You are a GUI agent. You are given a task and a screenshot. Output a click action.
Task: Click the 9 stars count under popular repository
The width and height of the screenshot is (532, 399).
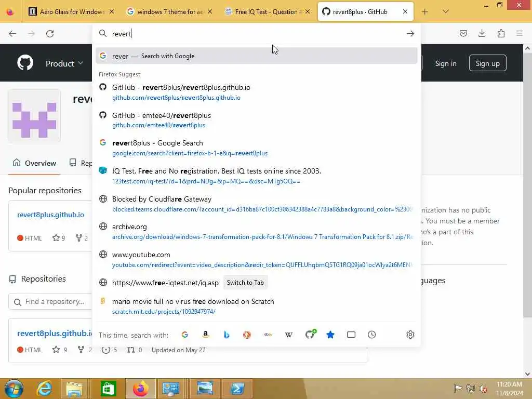pos(59,238)
